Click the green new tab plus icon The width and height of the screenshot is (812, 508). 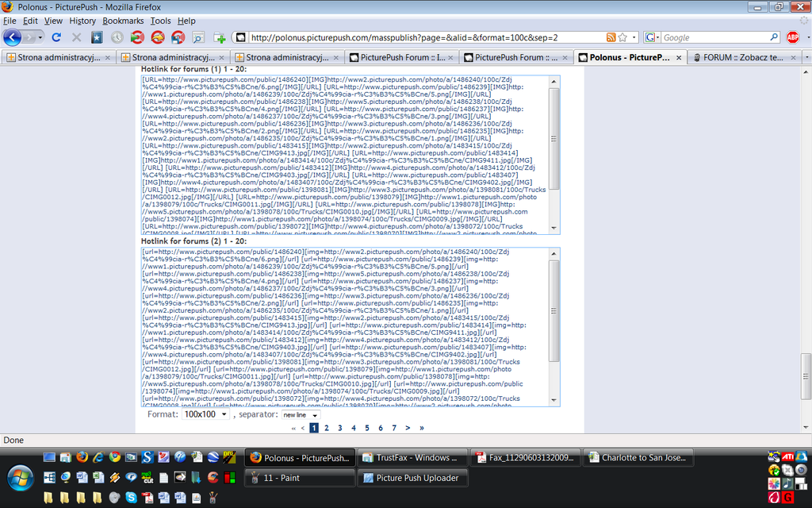pos(220,37)
